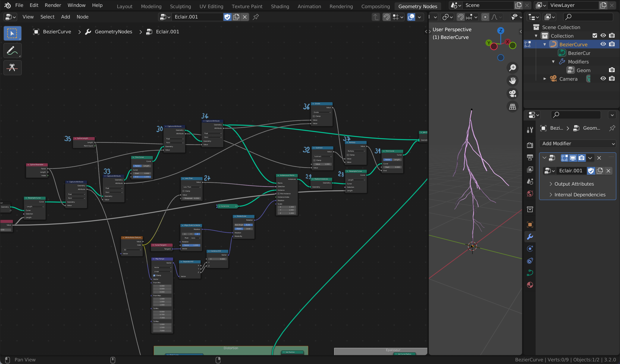Open the Shading workspace tab
The width and height of the screenshot is (620, 364).
click(x=280, y=6)
